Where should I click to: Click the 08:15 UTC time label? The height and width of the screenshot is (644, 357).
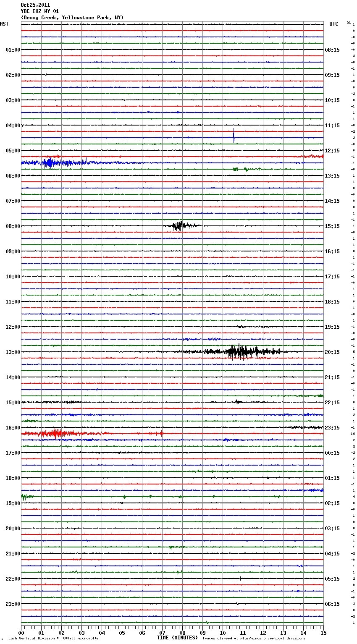click(332, 50)
